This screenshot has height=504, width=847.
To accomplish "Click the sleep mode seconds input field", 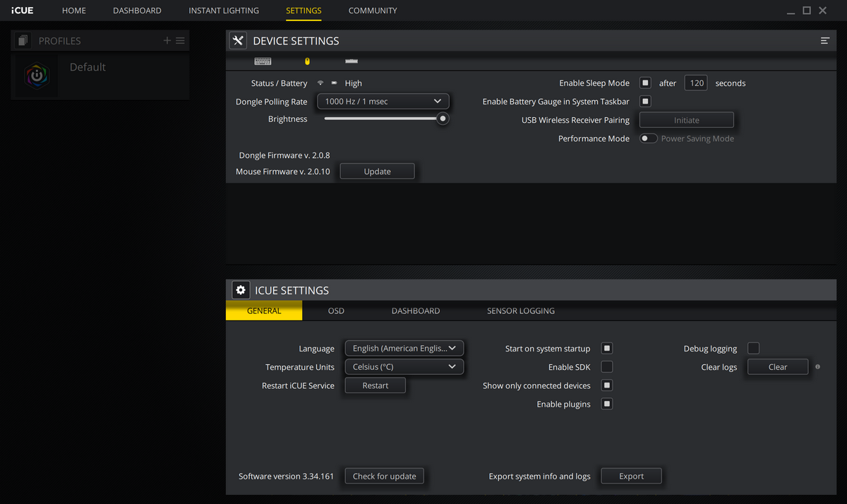I will click(x=696, y=83).
